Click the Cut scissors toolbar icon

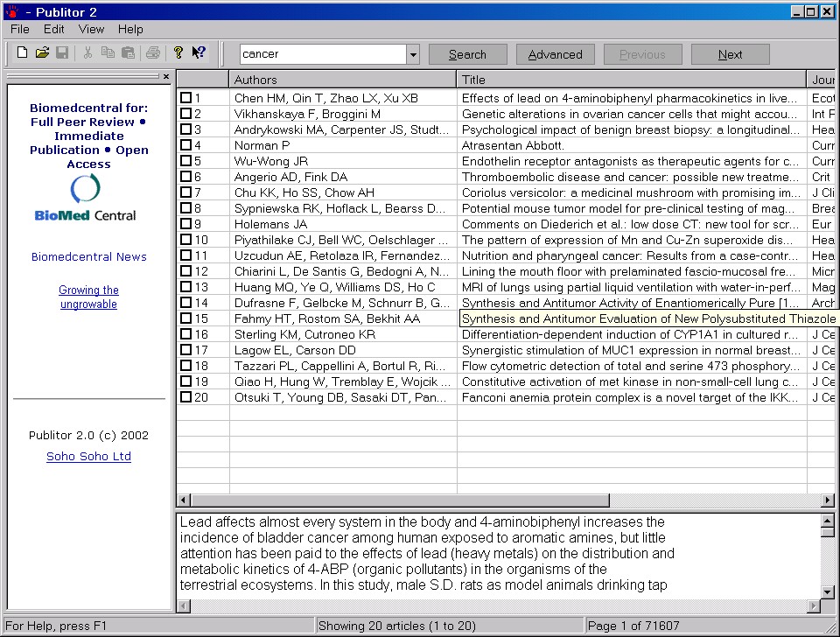87,52
